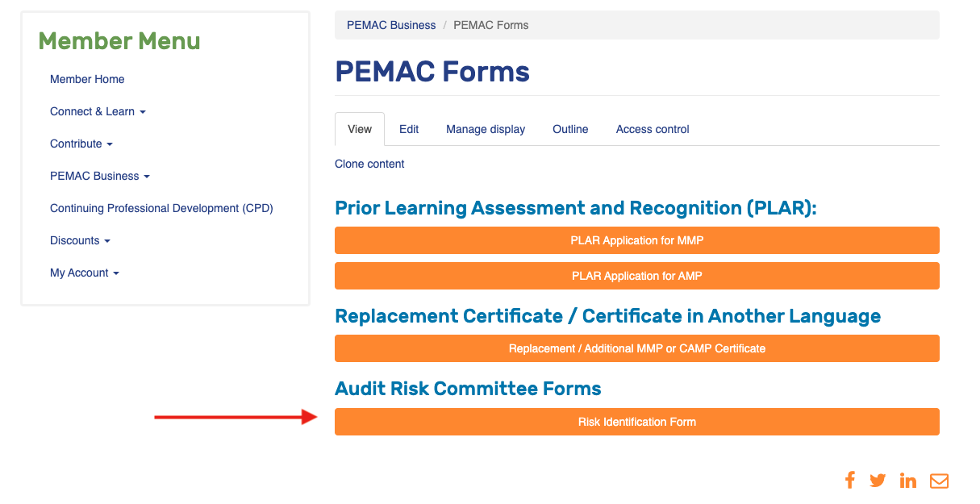Click the LinkedIn share icon
The width and height of the screenshot is (980, 504).
coord(907,480)
